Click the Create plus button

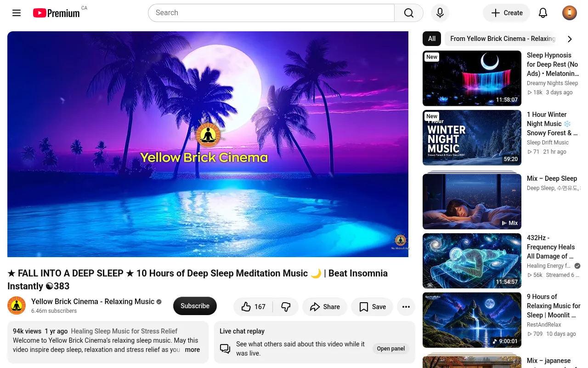click(x=507, y=13)
